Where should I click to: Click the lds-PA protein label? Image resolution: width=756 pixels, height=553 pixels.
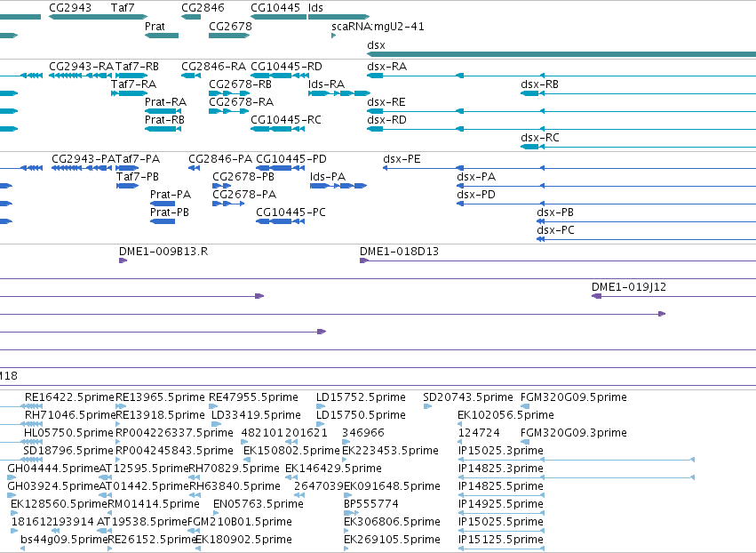[x=328, y=177]
